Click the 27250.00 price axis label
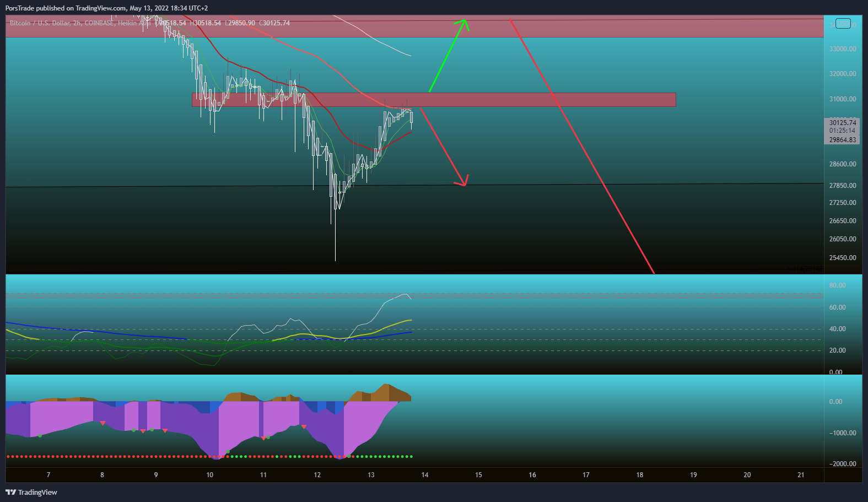 pyautogui.click(x=843, y=203)
